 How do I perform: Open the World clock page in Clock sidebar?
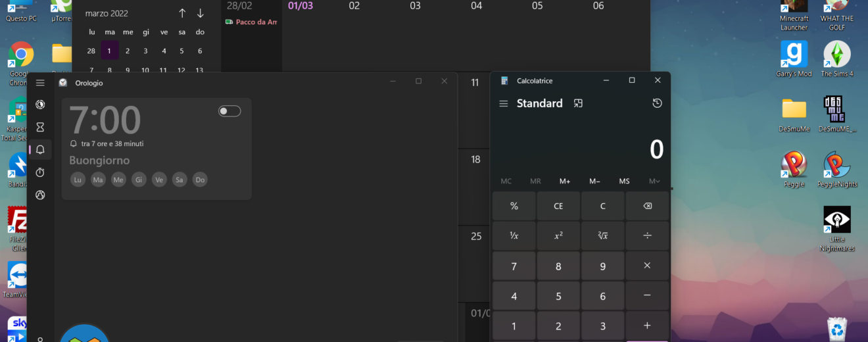(40, 195)
